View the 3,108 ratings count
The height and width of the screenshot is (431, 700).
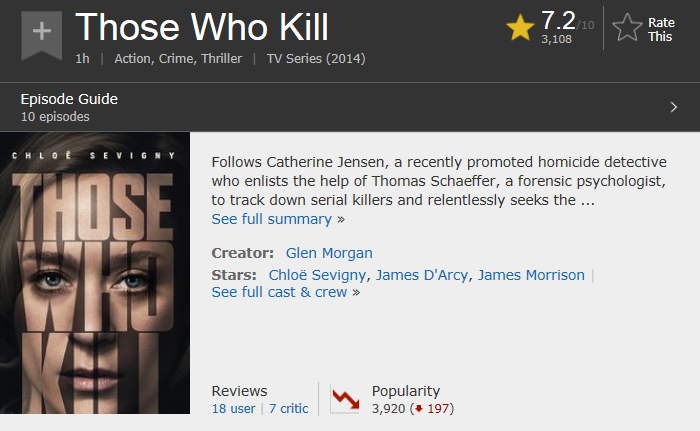556,39
